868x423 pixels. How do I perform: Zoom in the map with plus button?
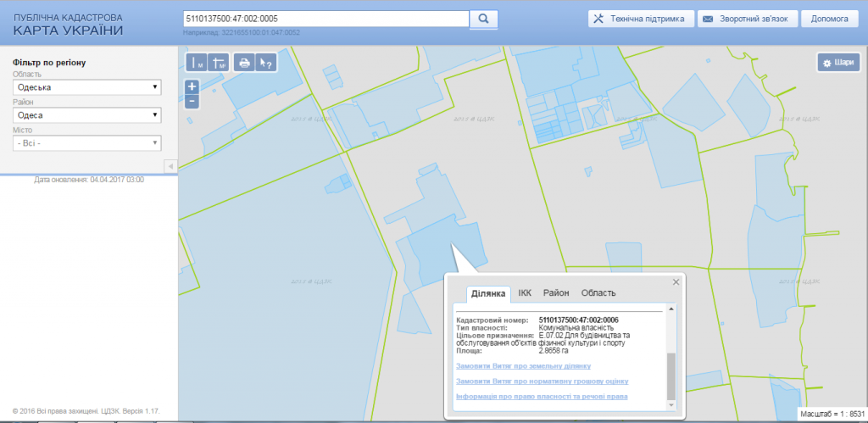[x=192, y=86]
